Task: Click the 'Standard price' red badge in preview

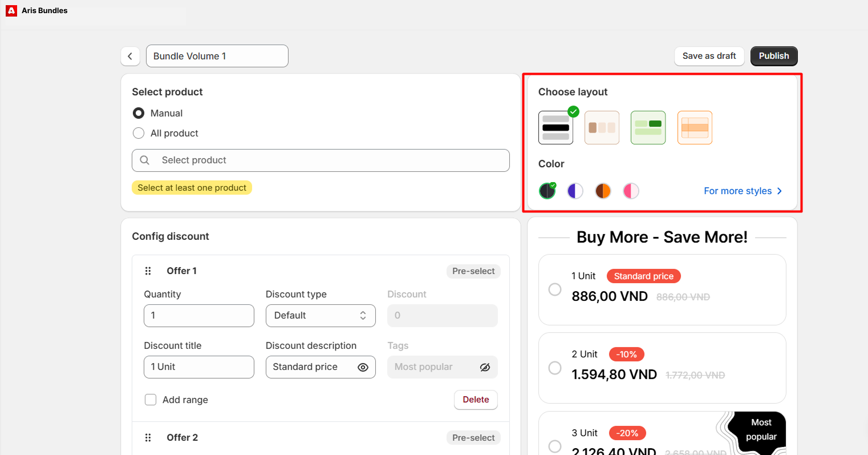Action: (643, 276)
